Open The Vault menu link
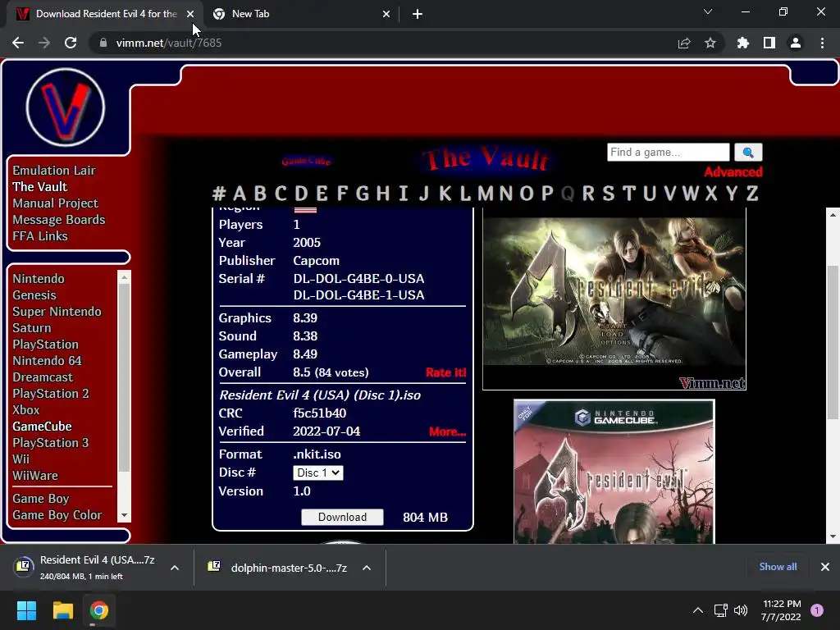Image resolution: width=840 pixels, height=630 pixels. [39, 187]
